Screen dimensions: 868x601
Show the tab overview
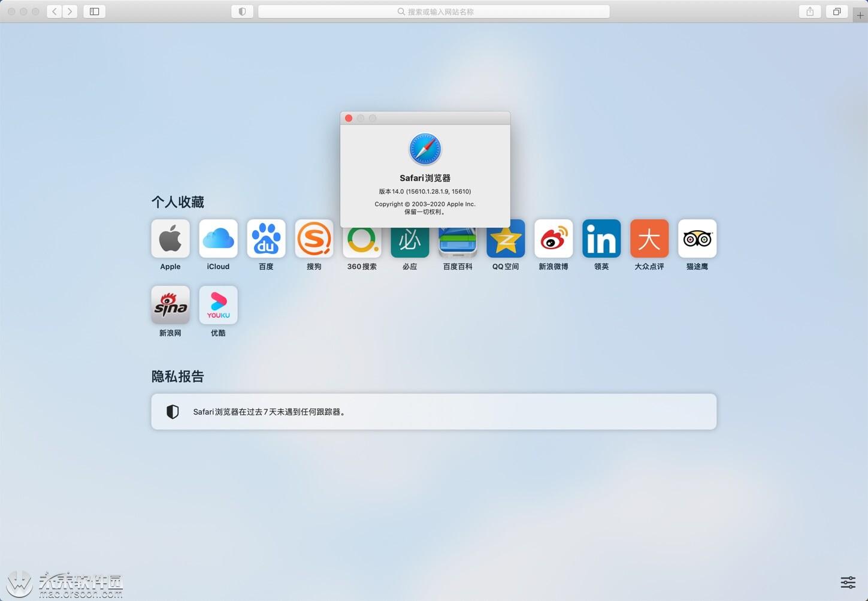tap(836, 11)
